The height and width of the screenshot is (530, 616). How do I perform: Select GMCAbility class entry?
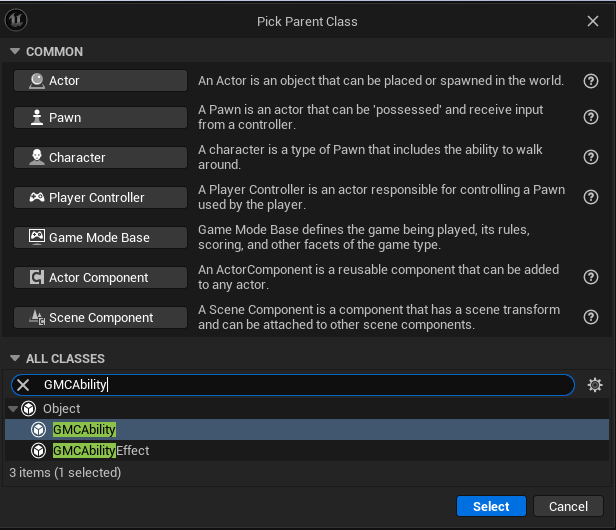[84, 429]
